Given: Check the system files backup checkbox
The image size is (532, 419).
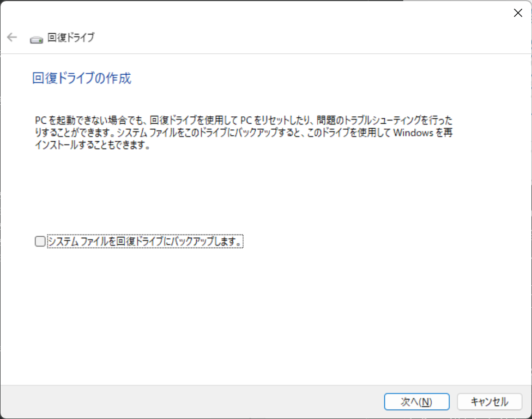Looking at the screenshot, I should (39, 241).
